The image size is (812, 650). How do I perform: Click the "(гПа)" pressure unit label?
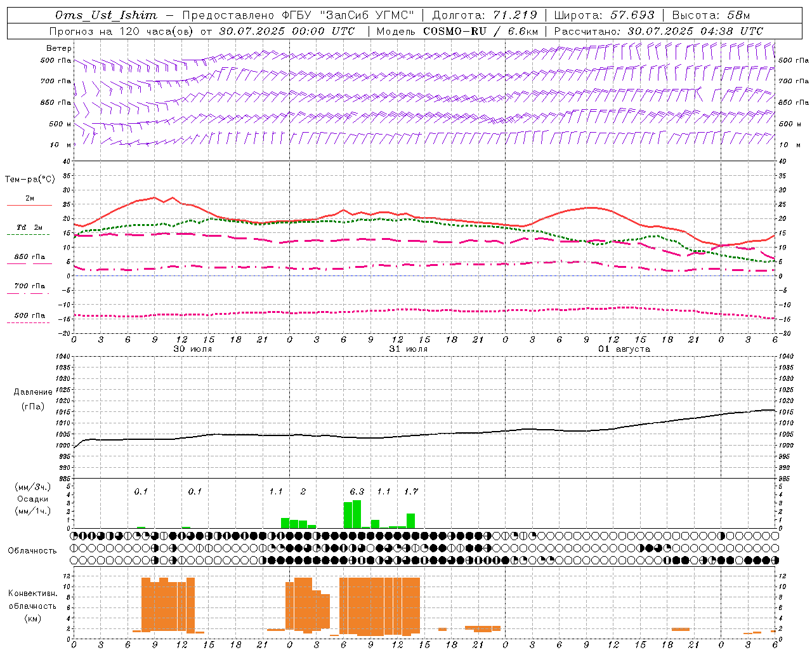click(33, 407)
